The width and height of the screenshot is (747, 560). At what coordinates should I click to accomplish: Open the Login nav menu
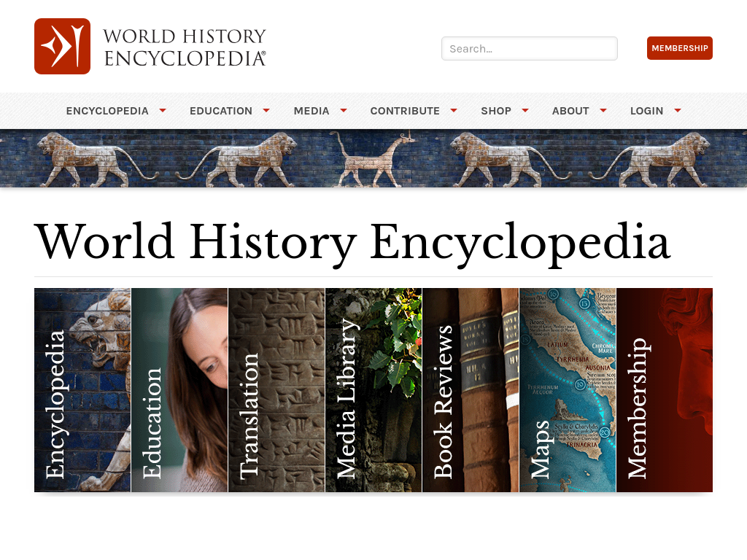(x=646, y=111)
